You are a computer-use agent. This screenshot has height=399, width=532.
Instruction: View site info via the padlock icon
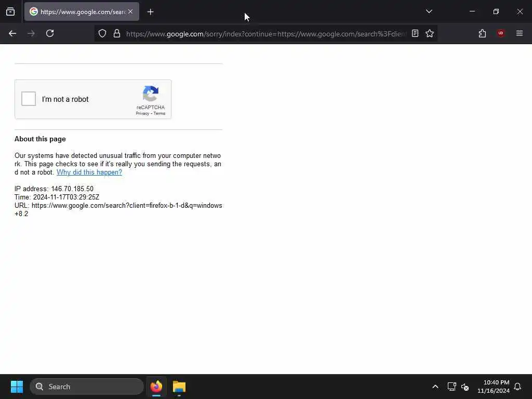[117, 33]
